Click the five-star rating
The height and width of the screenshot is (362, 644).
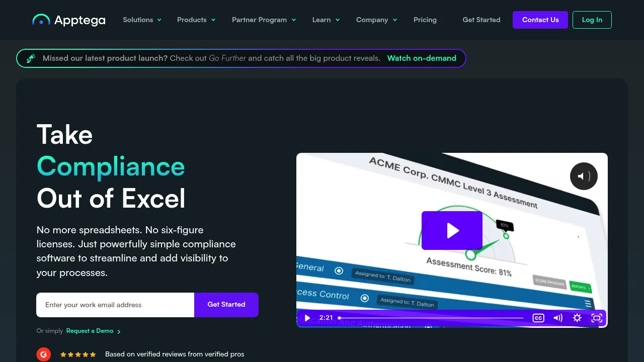[78, 354]
